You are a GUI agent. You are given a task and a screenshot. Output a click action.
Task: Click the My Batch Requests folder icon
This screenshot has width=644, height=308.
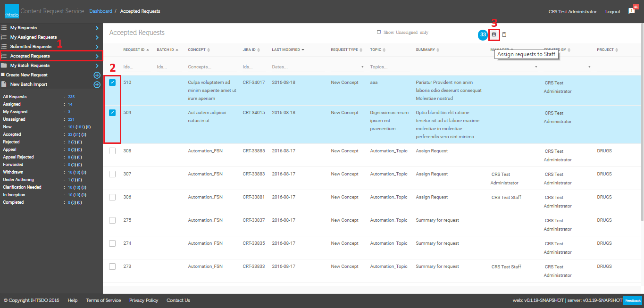(x=4, y=66)
